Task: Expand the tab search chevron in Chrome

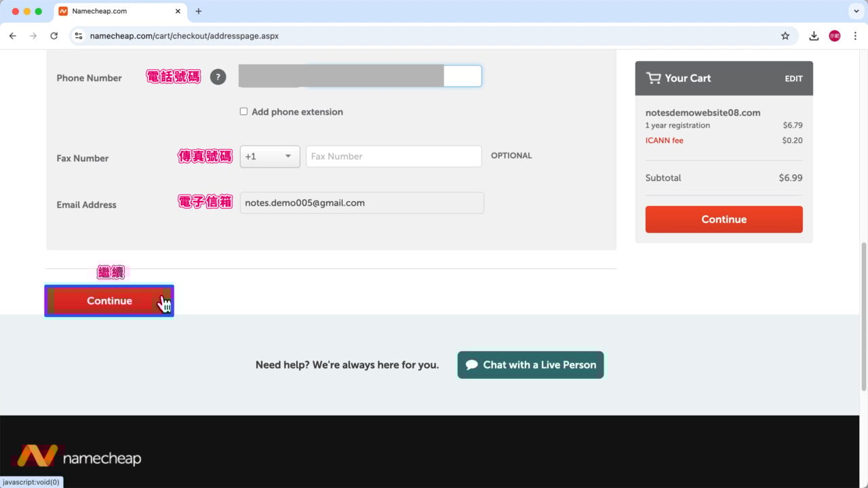Action: (x=855, y=12)
